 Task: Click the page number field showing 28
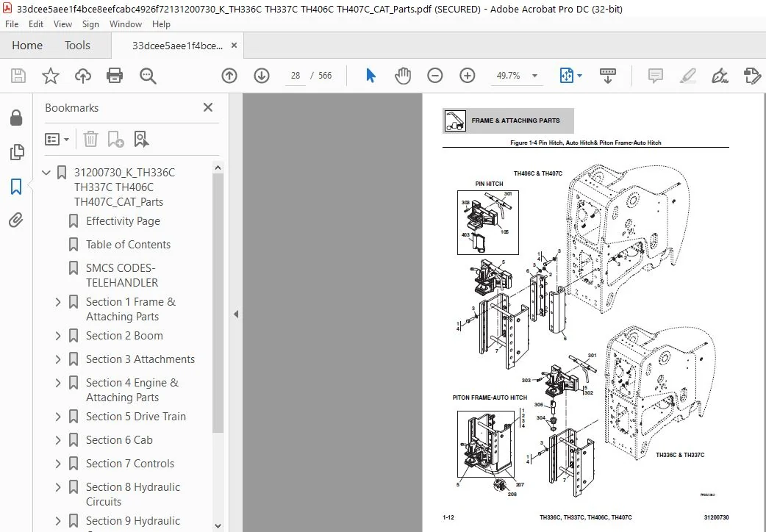pos(295,76)
